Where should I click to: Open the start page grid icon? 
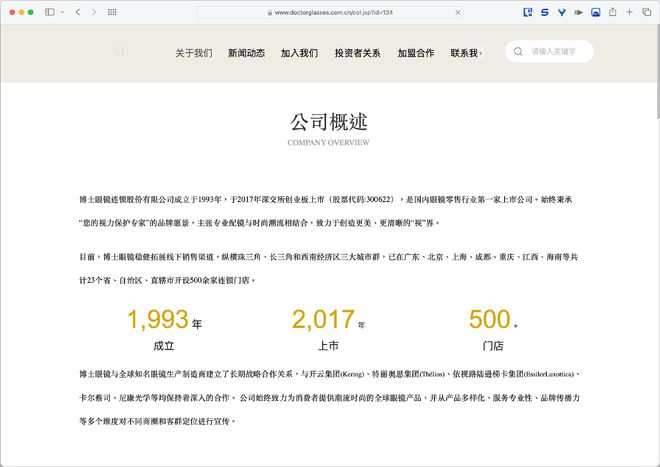pyautogui.click(x=112, y=12)
